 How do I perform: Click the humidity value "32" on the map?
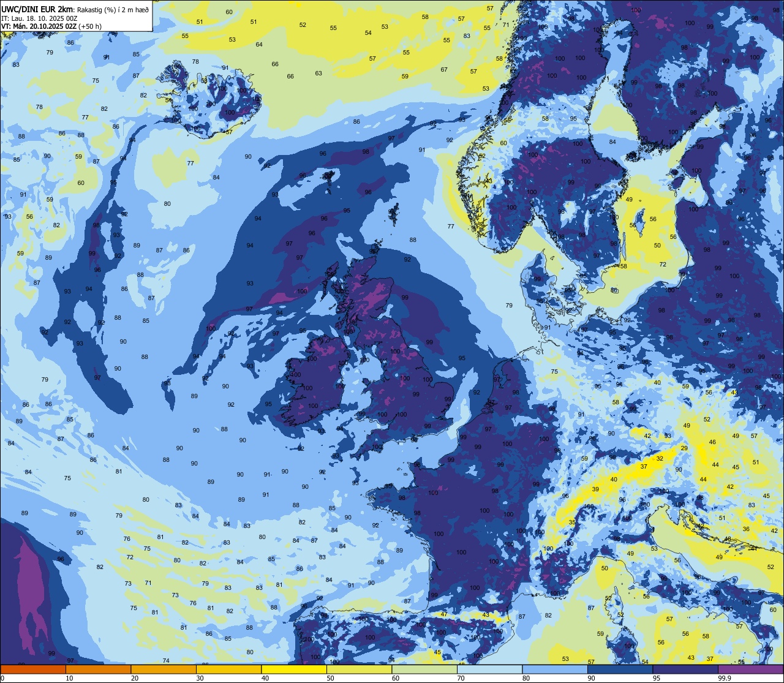point(660,458)
